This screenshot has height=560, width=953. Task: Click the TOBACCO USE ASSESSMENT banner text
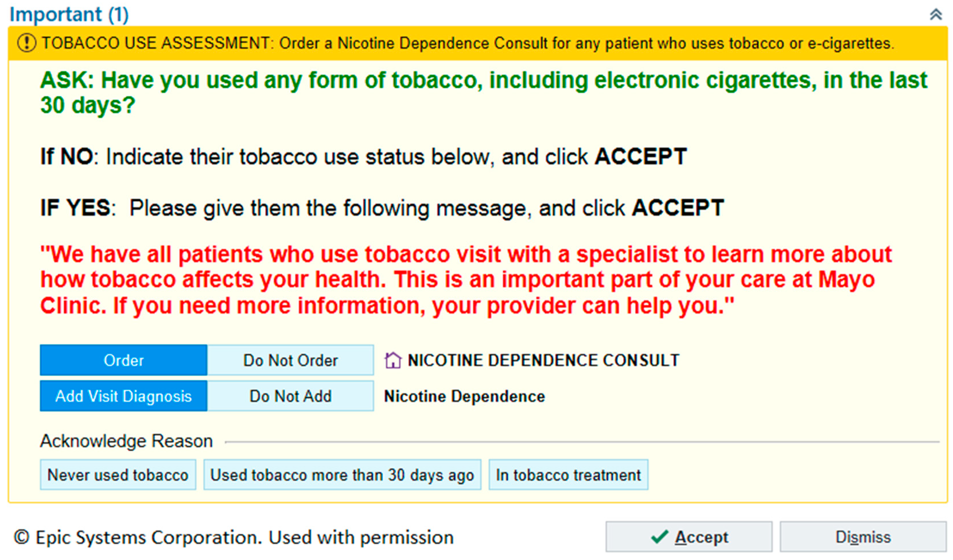tap(467, 43)
